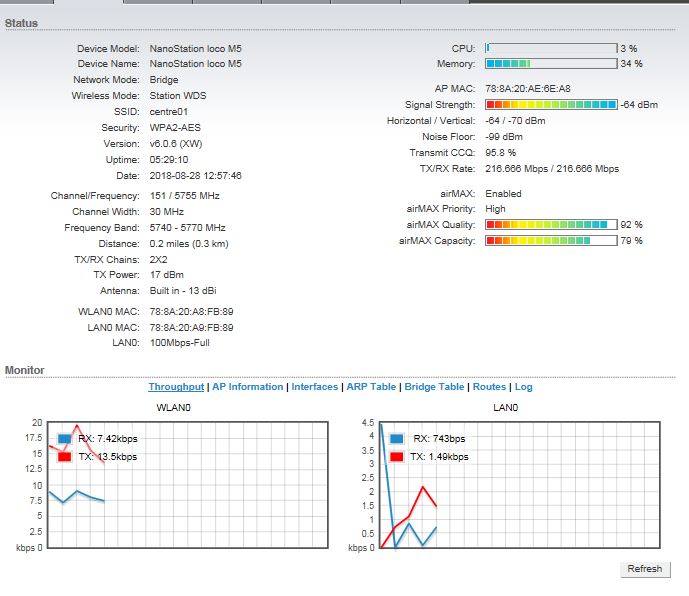
Task: Click the airMAX Priority value High
Action: 496,209
